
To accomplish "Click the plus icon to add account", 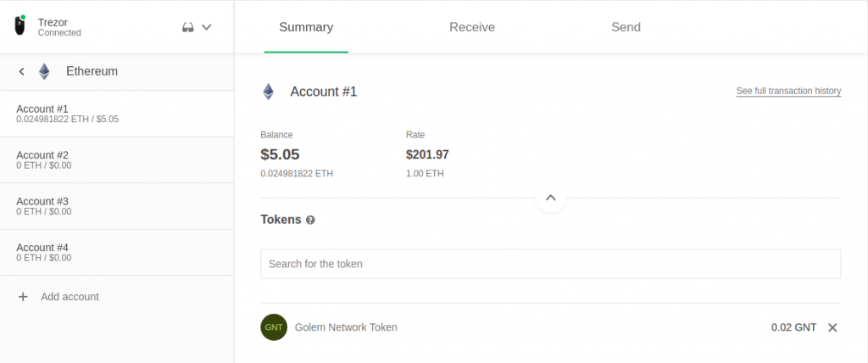I will 23,297.
